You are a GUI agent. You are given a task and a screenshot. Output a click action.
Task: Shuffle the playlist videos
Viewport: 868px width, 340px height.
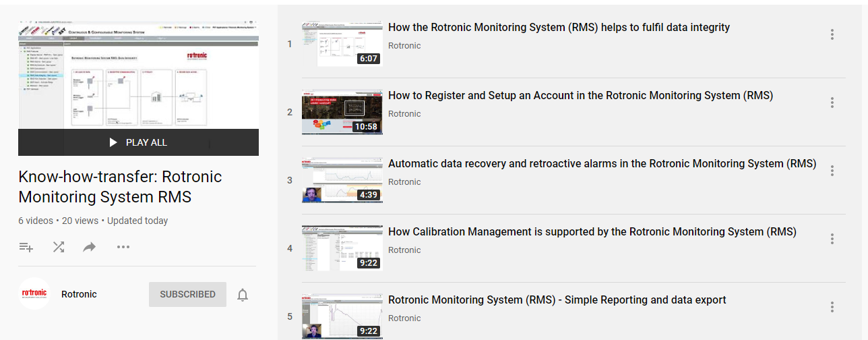click(59, 247)
